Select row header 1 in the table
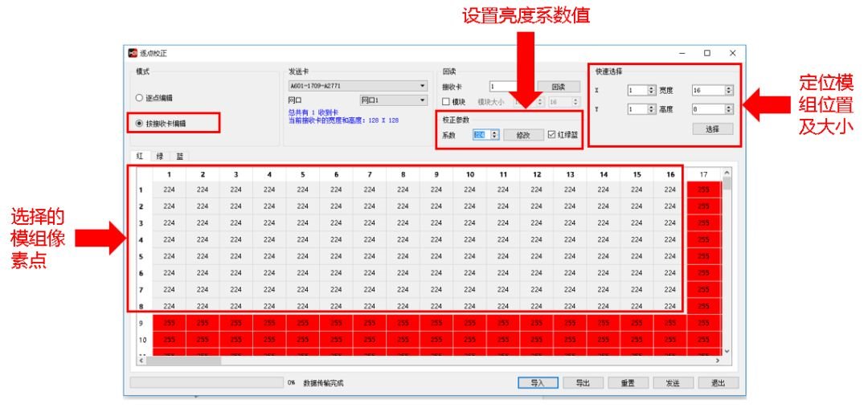 (141, 190)
